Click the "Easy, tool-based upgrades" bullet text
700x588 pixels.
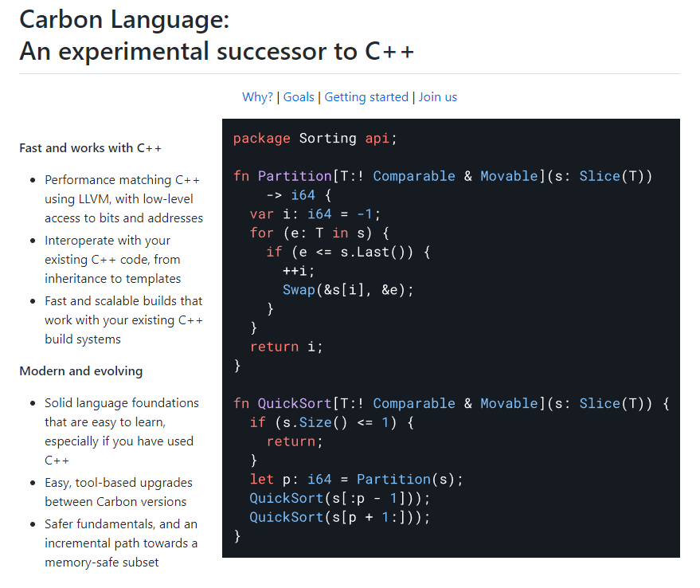tap(119, 483)
